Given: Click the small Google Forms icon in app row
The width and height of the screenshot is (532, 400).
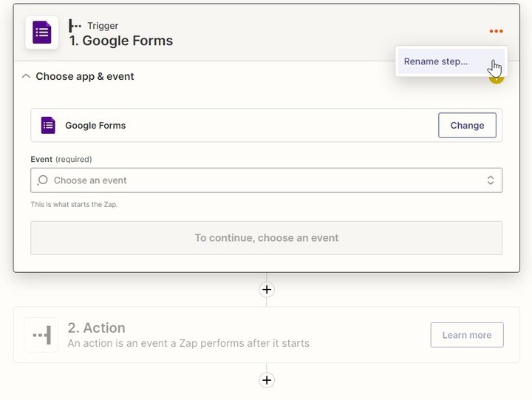Looking at the screenshot, I should tap(48, 125).
